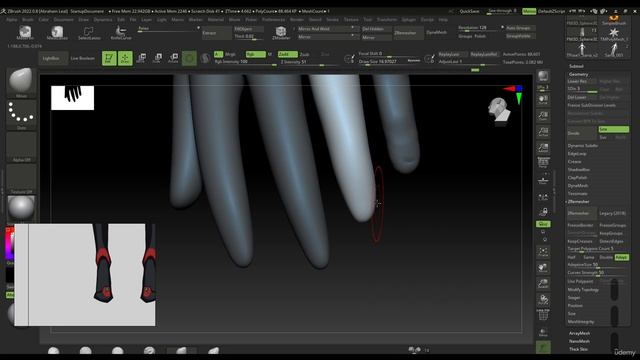Click the Actual size icon

coord(543,132)
